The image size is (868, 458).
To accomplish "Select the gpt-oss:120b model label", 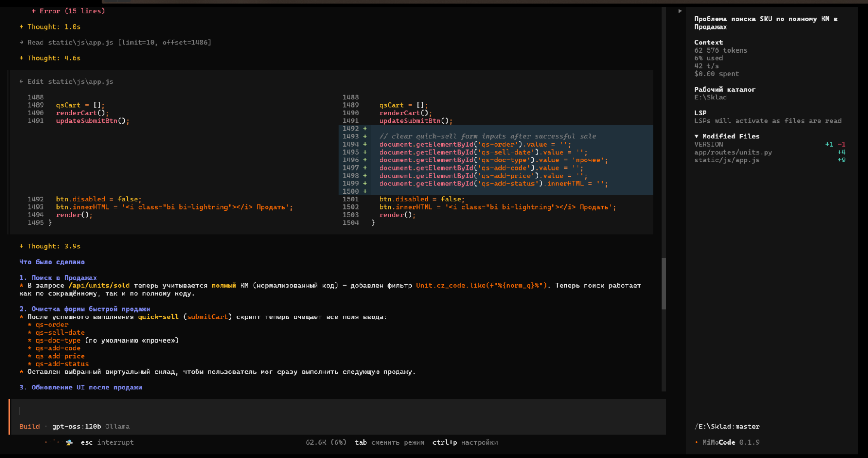I will point(76,427).
